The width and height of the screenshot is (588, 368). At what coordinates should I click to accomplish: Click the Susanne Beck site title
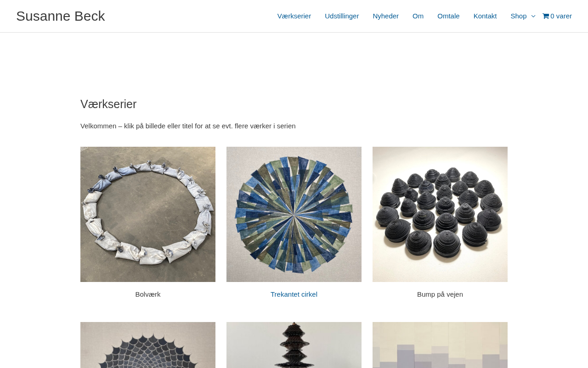pyautogui.click(x=61, y=16)
